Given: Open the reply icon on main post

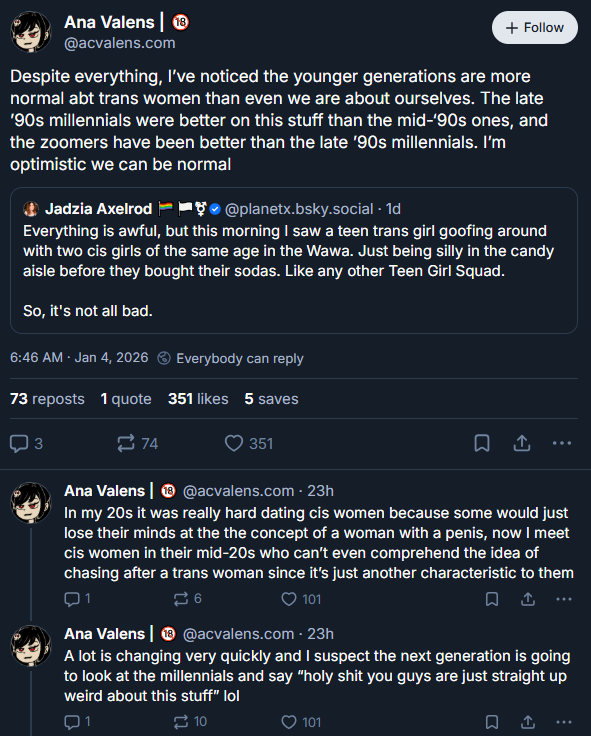Looking at the screenshot, I should pos(26,444).
